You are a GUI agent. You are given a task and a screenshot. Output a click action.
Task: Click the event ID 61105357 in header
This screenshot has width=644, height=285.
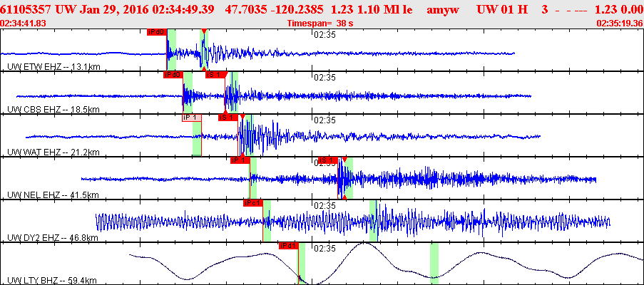(25, 10)
